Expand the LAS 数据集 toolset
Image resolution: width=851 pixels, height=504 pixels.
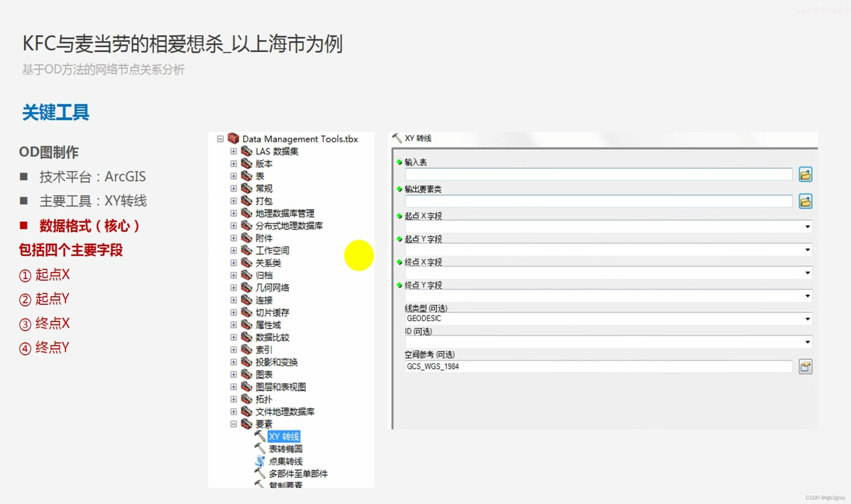(234, 151)
